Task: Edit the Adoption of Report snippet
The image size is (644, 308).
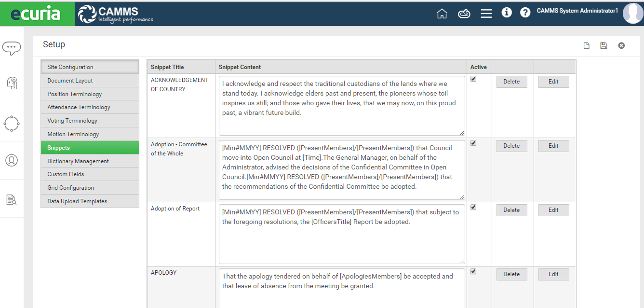Action: 553,210
